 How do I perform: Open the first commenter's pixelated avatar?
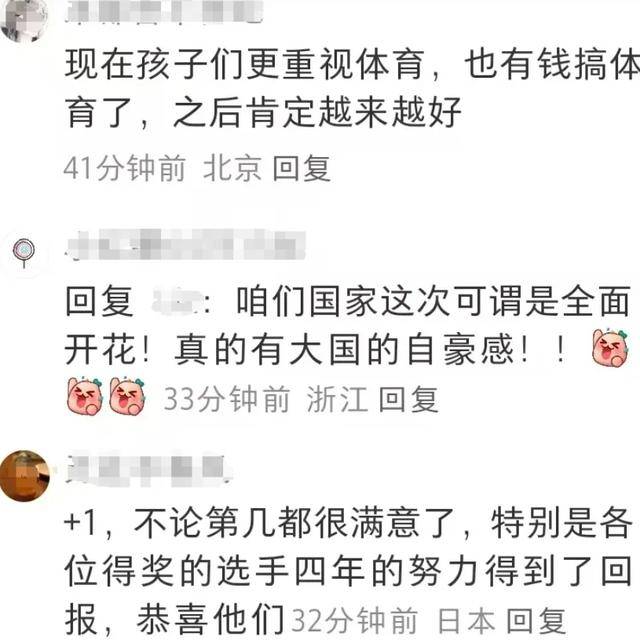tap(24, 18)
